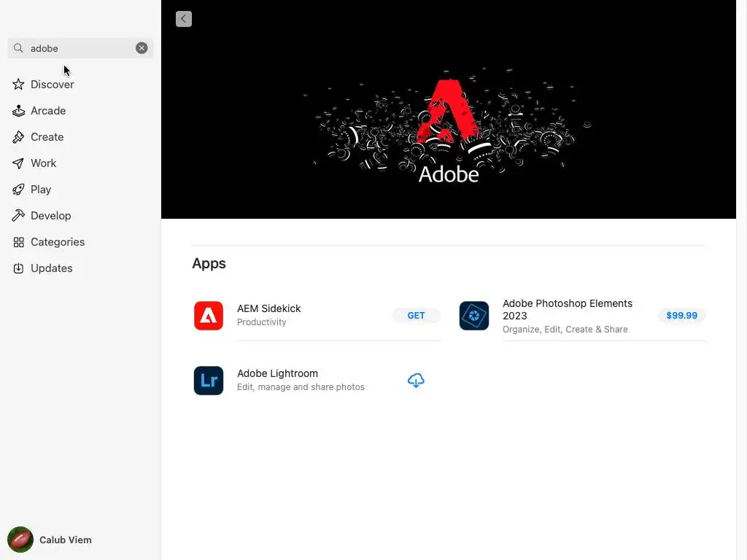Click the Play rocket icon

[18, 190]
